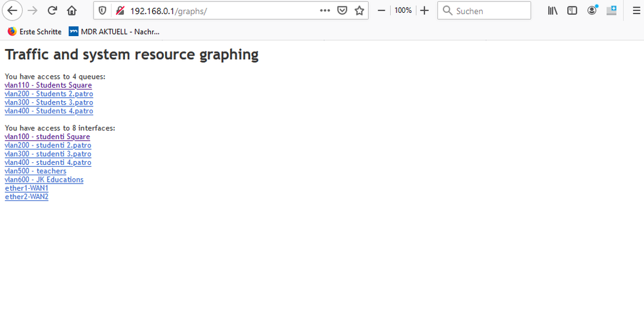Bookmark this page with the star
Viewport: 644px width, 315px height.
click(x=359, y=11)
